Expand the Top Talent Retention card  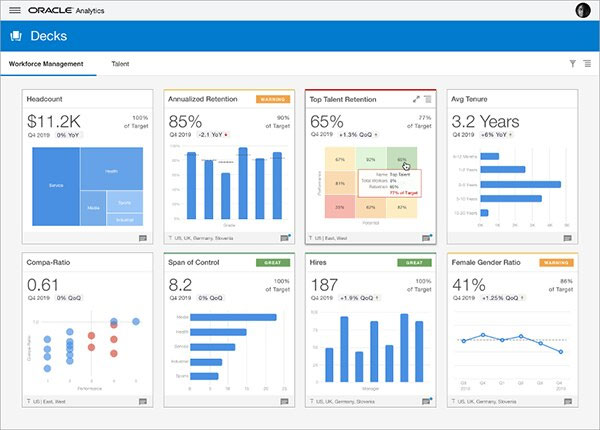(x=416, y=99)
